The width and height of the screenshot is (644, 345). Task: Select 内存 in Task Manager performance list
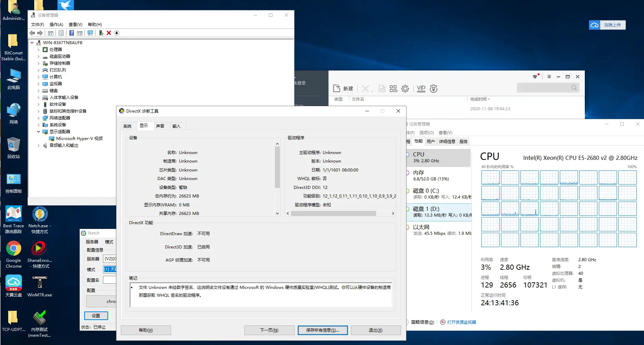coord(439,176)
